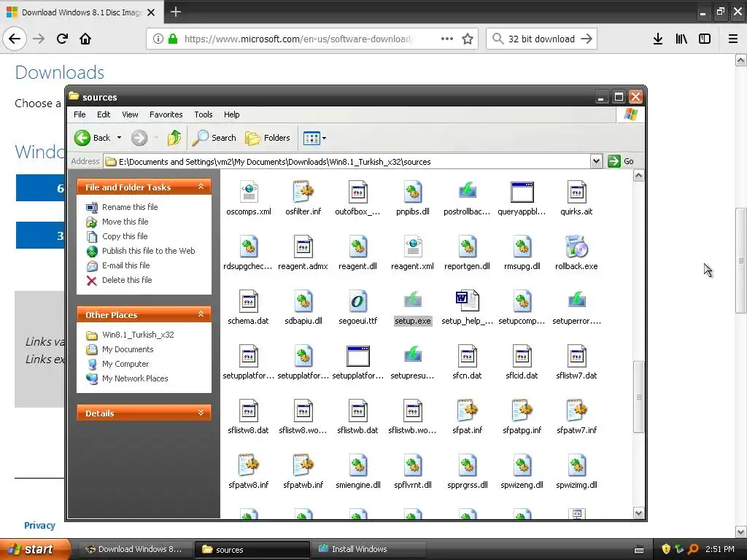
Task: Select the oscomps.xml file
Action: pyautogui.click(x=249, y=198)
